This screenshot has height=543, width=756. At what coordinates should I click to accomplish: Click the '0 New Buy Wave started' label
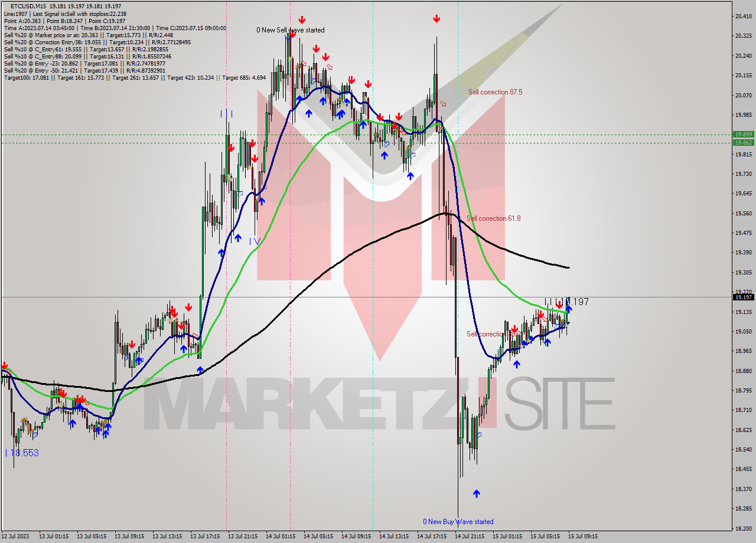pos(458,522)
